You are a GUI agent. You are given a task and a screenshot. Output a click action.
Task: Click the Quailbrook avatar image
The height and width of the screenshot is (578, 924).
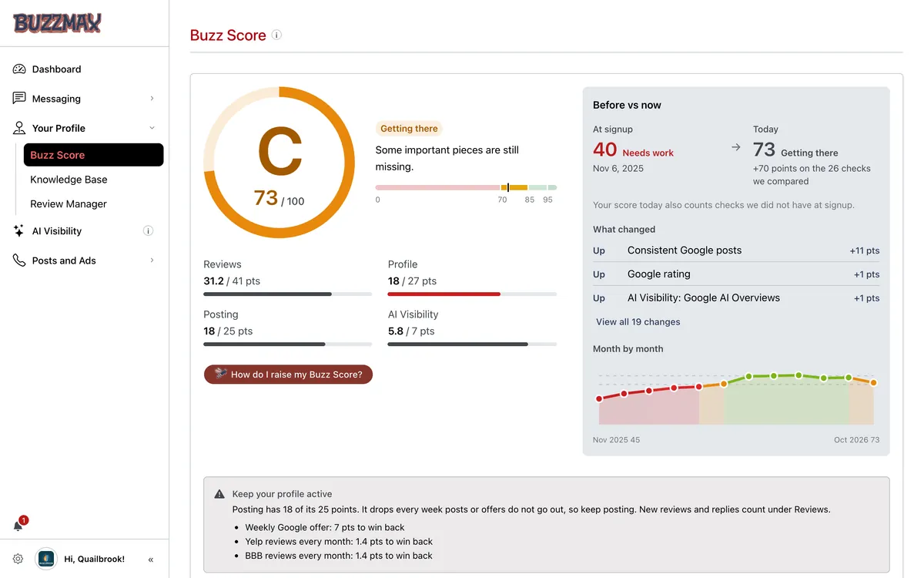(46, 559)
